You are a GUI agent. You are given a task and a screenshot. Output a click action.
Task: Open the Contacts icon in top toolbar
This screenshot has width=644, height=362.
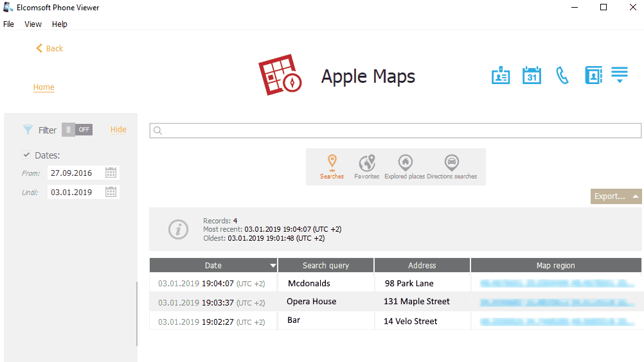tap(500, 75)
